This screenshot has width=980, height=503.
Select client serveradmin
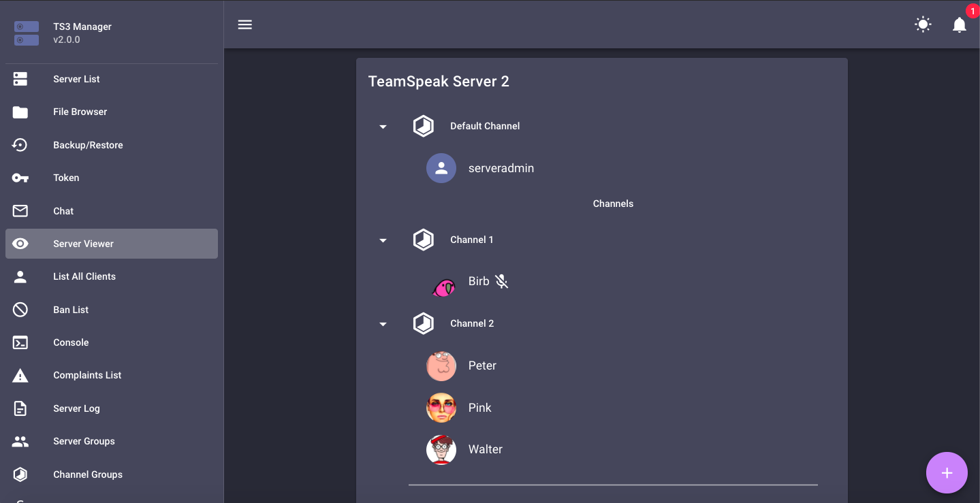tap(501, 168)
